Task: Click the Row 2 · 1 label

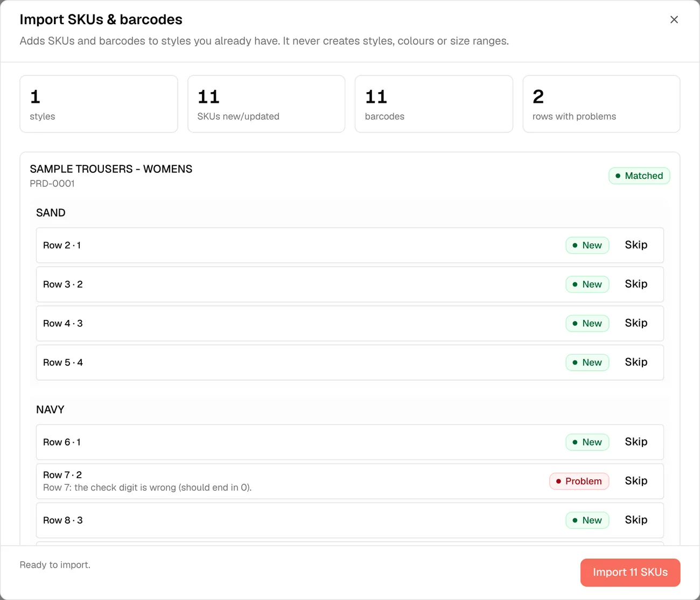Action: click(x=62, y=245)
